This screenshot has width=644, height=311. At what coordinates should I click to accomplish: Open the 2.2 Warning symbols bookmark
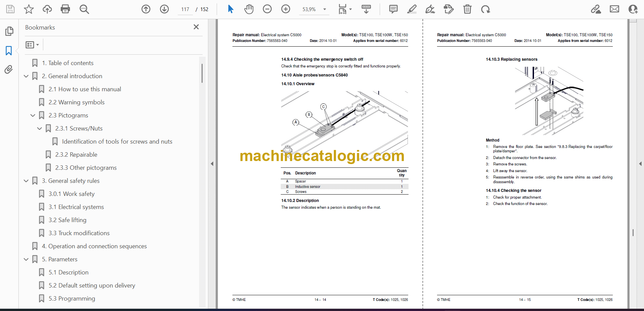coord(76,102)
